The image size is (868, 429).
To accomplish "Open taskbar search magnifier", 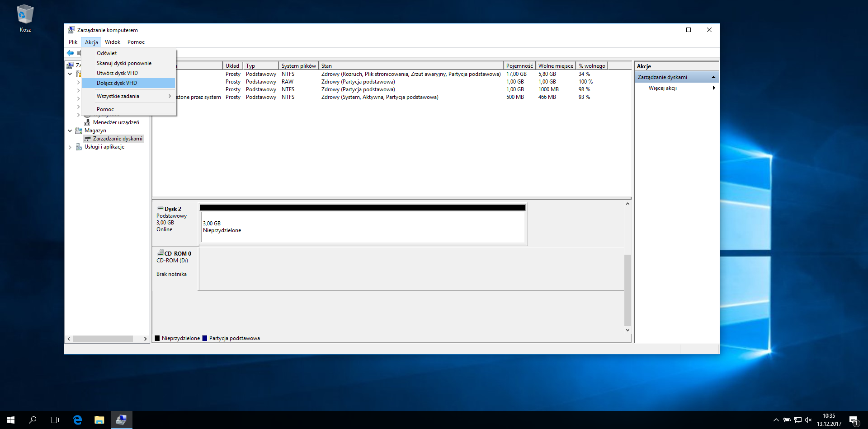I will click(33, 420).
